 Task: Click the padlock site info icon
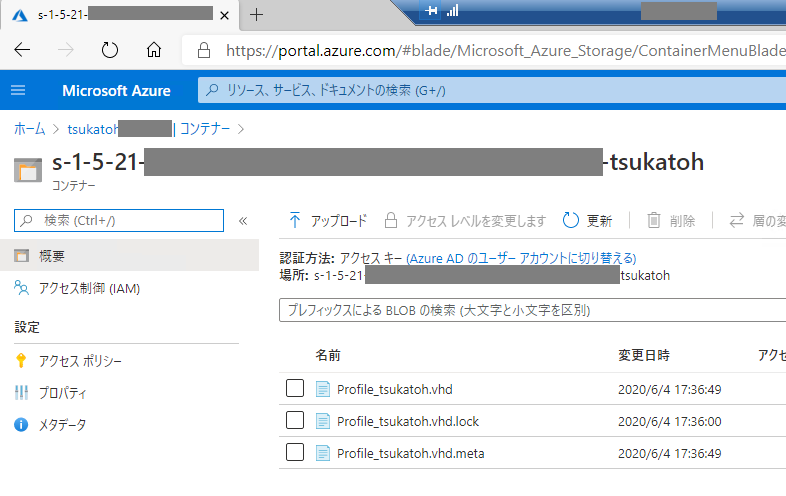click(204, 50)
